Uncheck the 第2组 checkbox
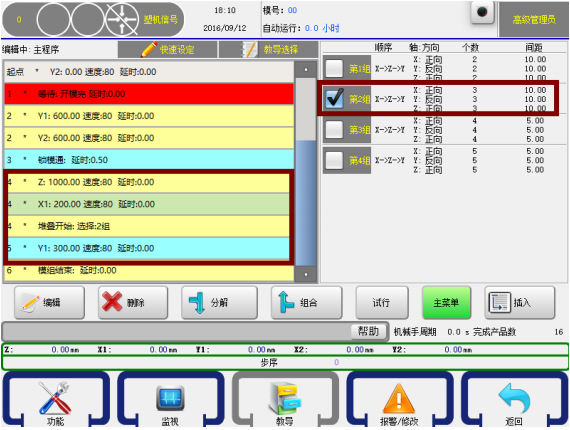570x430 pixels. pos(334,99)
